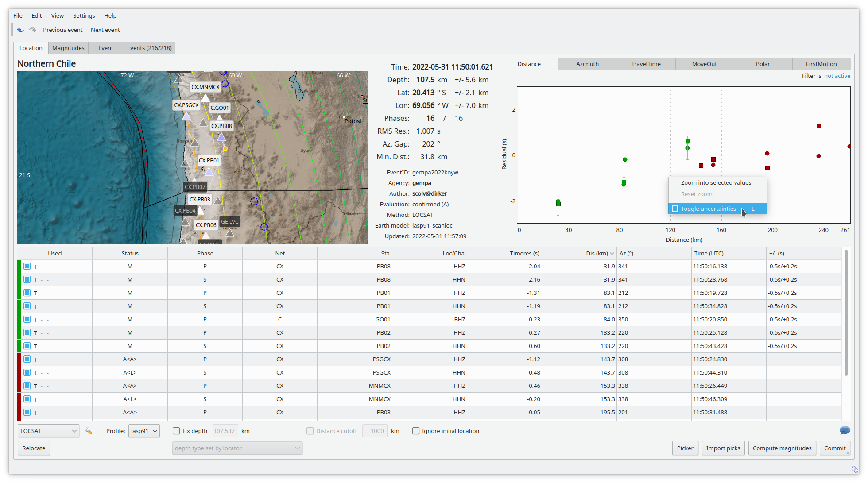The height and width of the screenshot is (483, 868).
Task: Open the File menu
Action: 18,15
